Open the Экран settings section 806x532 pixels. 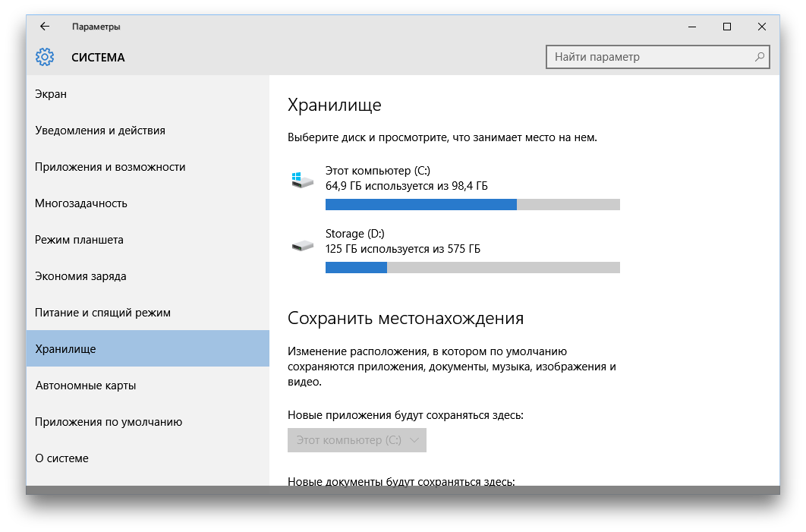click(x=51, y=94)
